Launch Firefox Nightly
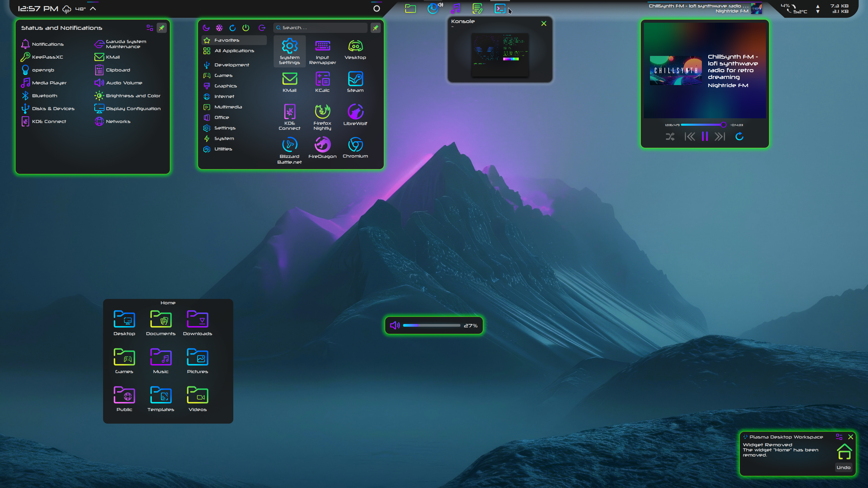This screenshot has width=868, height=488. click(x=322, y=117)
